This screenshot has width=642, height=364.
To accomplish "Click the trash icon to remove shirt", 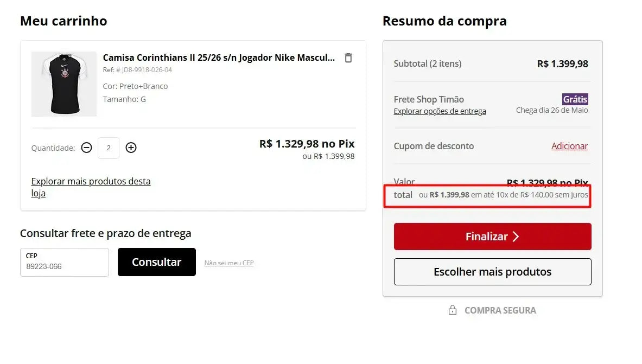I will [x=348, y=58].
